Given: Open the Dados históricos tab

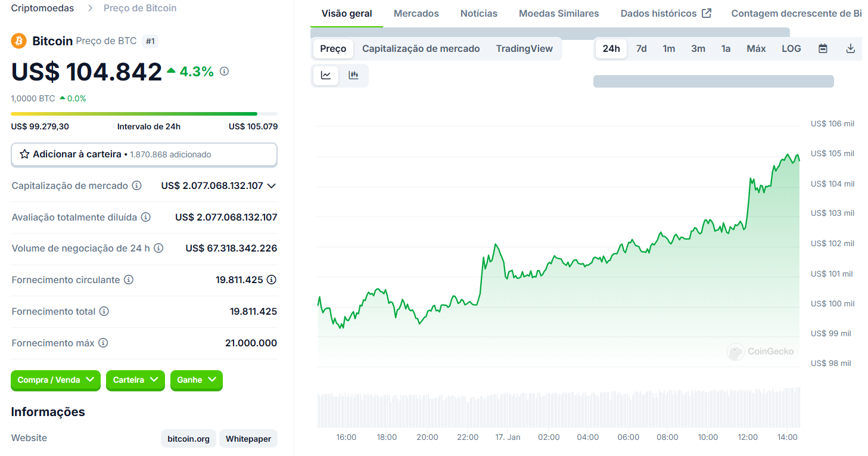Looking at the screenshot, I should (x=666, y=13).
